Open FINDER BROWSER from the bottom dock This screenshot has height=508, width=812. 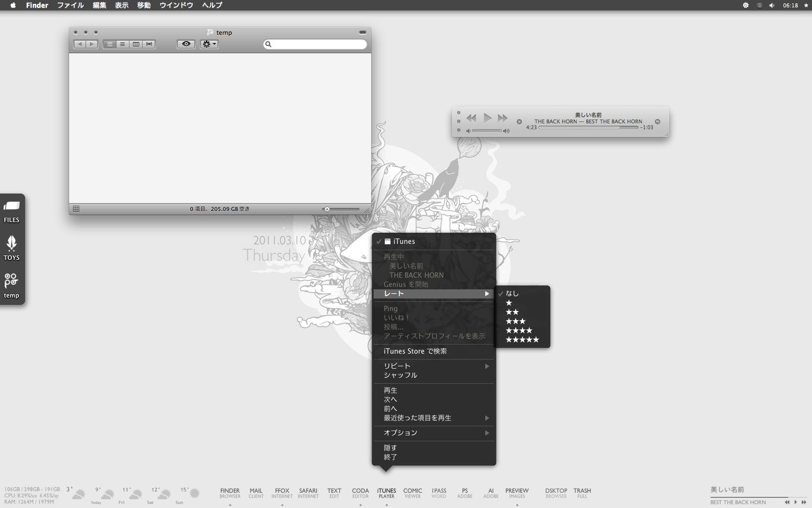tap(230, 493)
